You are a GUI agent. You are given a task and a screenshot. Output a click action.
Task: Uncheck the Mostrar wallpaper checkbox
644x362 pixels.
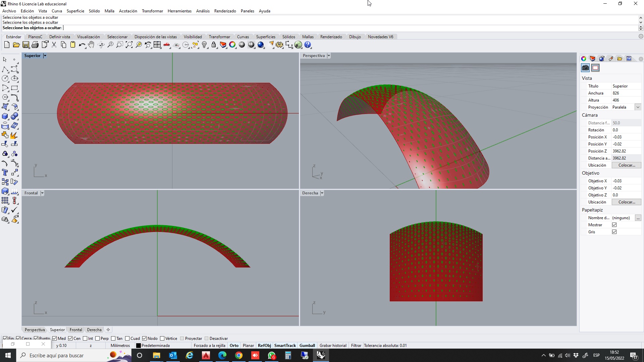614,225
